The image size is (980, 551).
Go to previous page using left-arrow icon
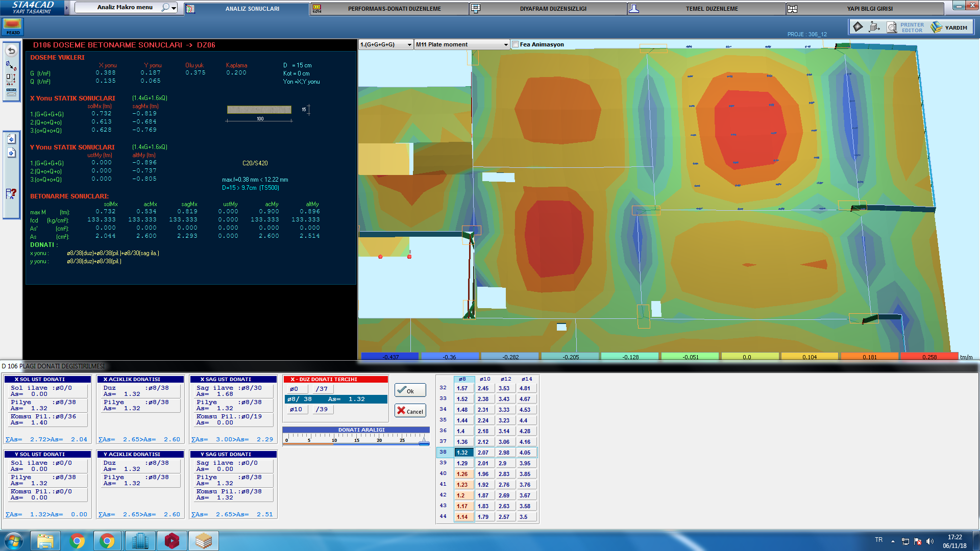coord(11,139)
